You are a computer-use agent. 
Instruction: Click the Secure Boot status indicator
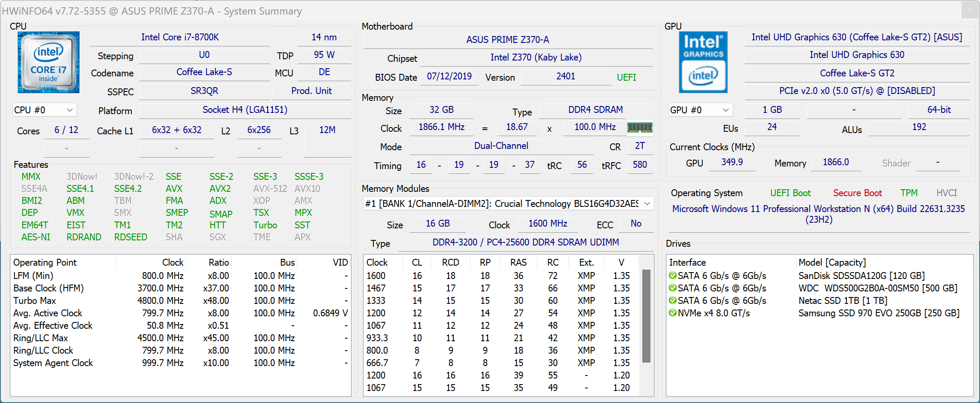[x=857, y=193]
